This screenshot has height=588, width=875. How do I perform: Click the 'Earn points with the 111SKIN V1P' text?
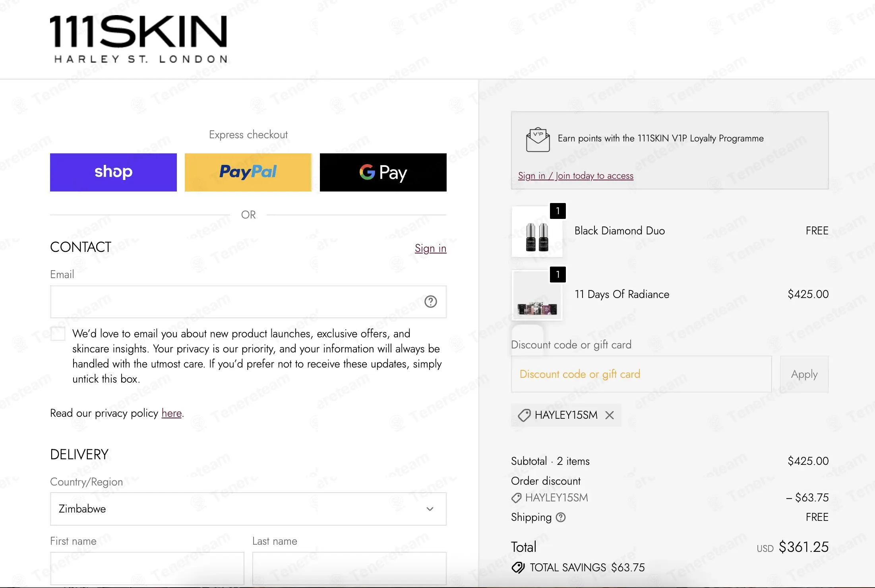pyautogui.click(x=661, y=138)
